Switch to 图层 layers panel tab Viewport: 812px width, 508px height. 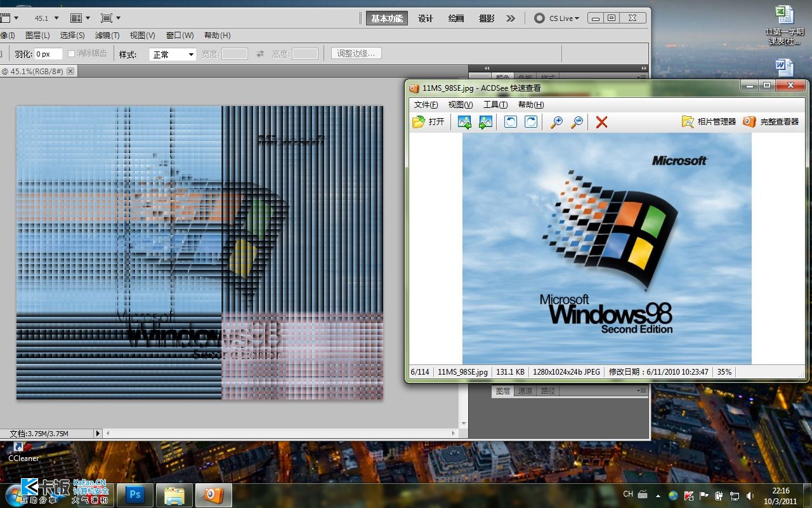(503, 391)
